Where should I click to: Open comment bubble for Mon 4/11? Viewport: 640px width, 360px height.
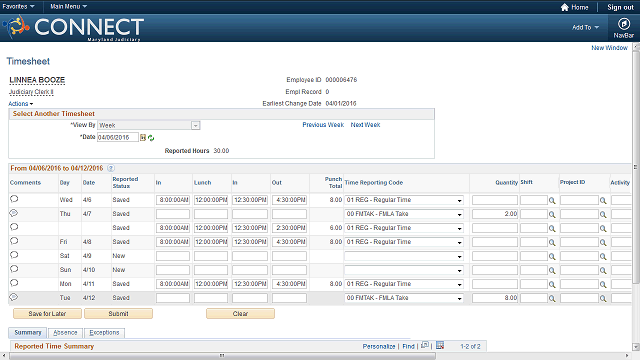(x=14, y=283)
